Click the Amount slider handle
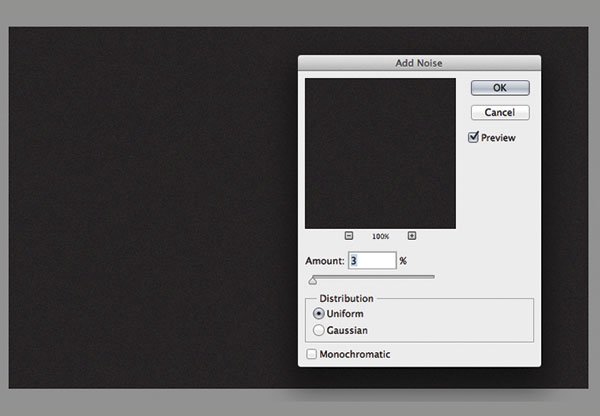Image resolution: width=600 pixels, height=416 pixels. point(313,280)
